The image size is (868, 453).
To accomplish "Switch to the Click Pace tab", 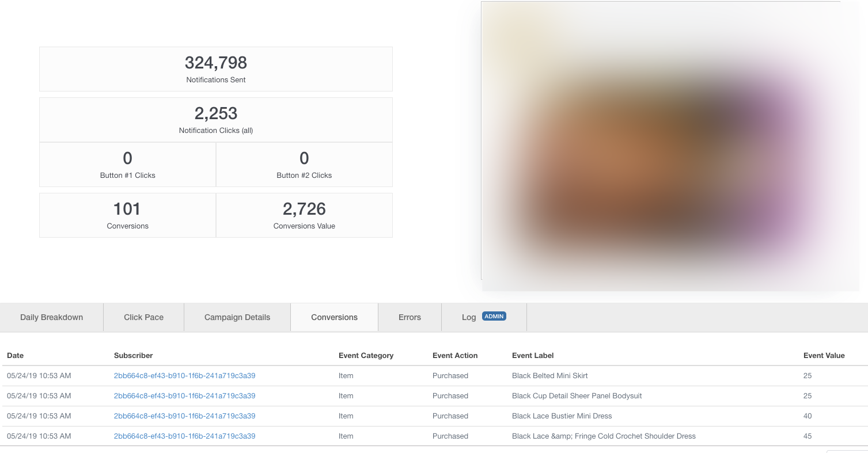I will 144,317.
